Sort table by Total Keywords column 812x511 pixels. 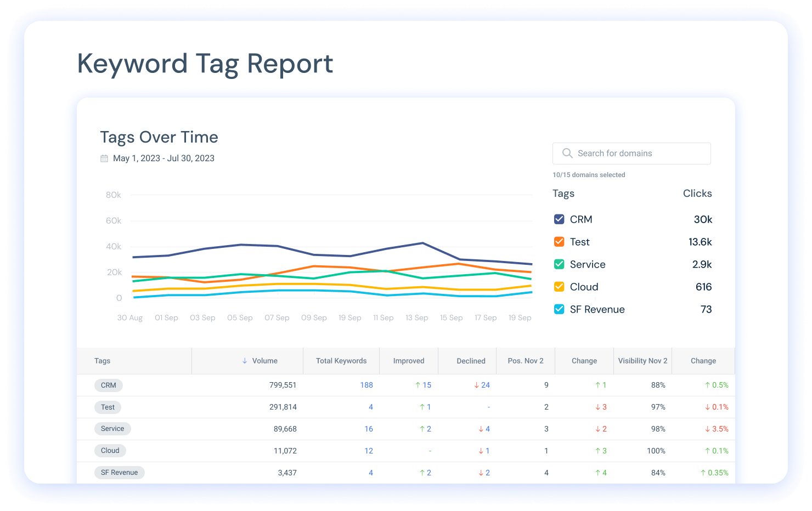pos(341,361)
